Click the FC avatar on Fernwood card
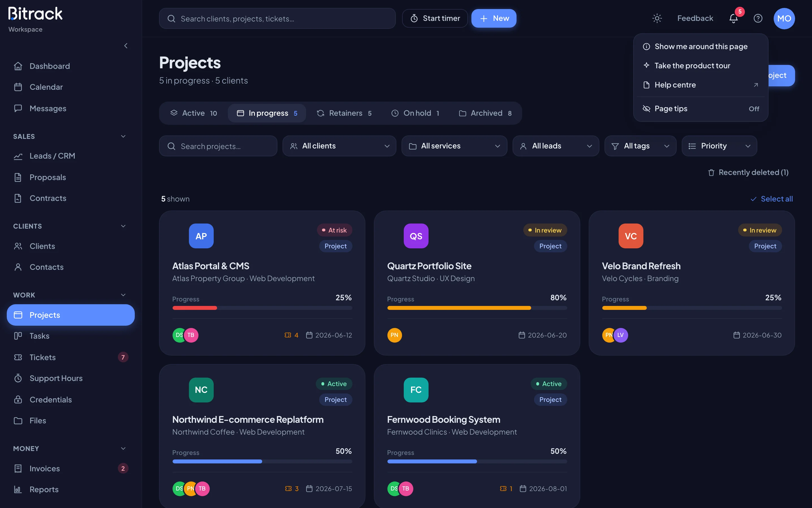The height and width of the screenshot is (508, 812). tap(416, 390)
